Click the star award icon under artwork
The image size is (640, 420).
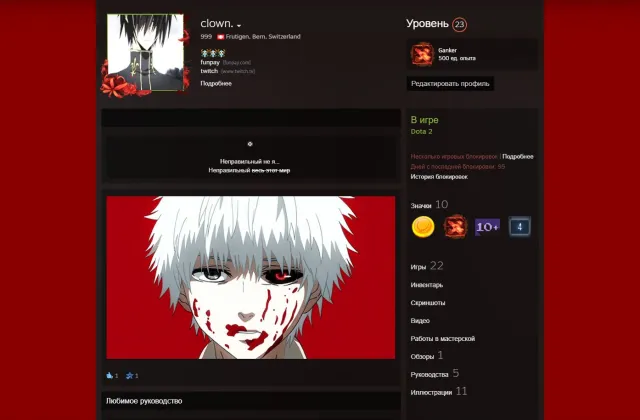[129, 376]
